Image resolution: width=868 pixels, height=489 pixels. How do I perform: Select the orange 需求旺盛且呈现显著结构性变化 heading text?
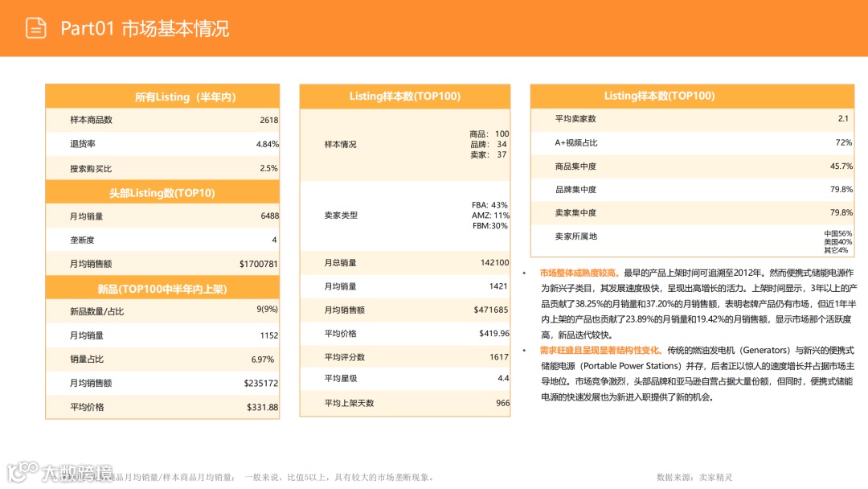pos(600,351)
